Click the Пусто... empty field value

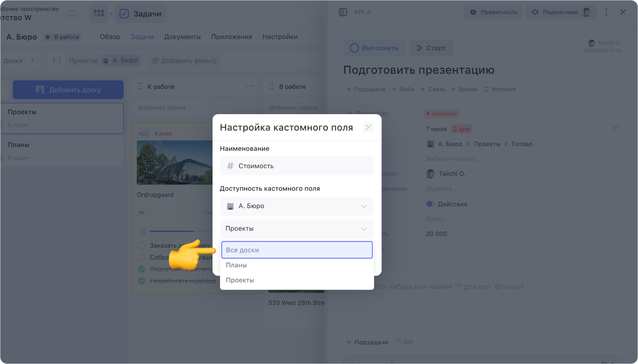438,219
